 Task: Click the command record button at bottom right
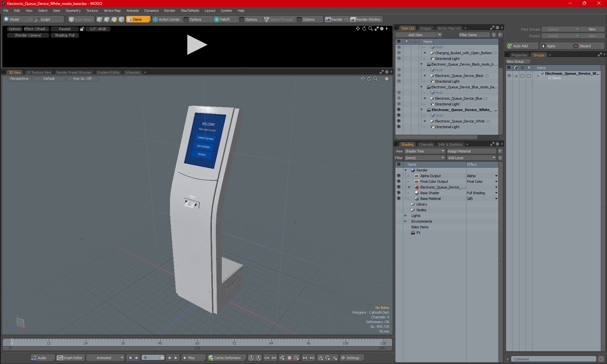tap(601, 359)
